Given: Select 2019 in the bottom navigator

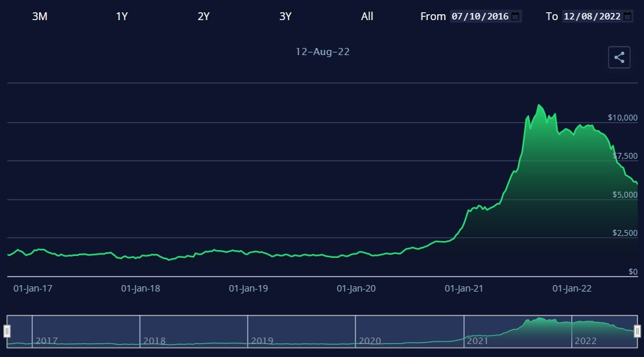Looking at the screenshot, I should [x=262, y=340].
